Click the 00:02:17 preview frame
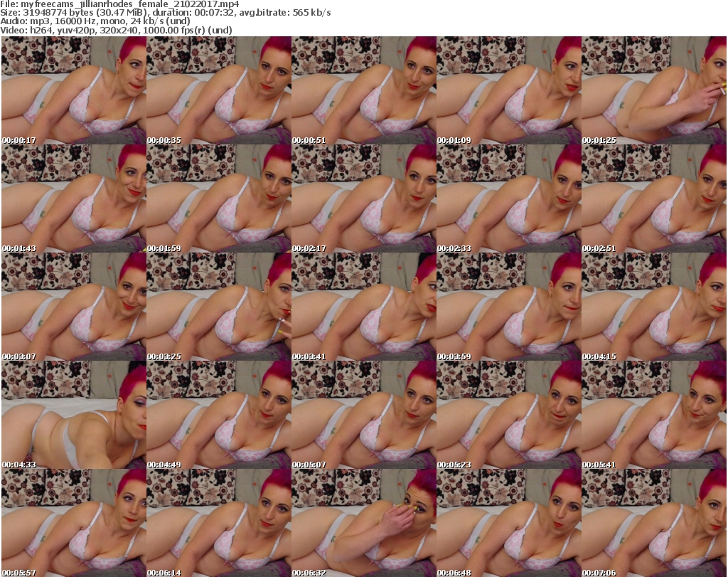The image size is (728, 577). click(363, 198)
